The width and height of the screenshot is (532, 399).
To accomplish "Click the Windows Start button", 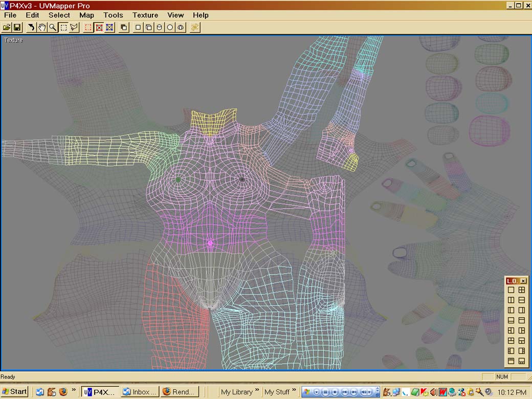I will (x=14, y=392).
